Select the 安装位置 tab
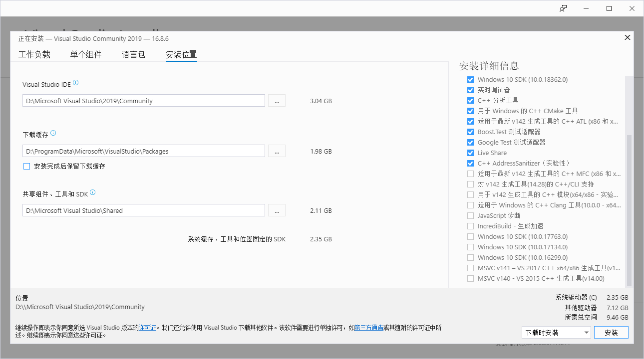The height and width of the screenshot is (359, 644). click(181, 55)
